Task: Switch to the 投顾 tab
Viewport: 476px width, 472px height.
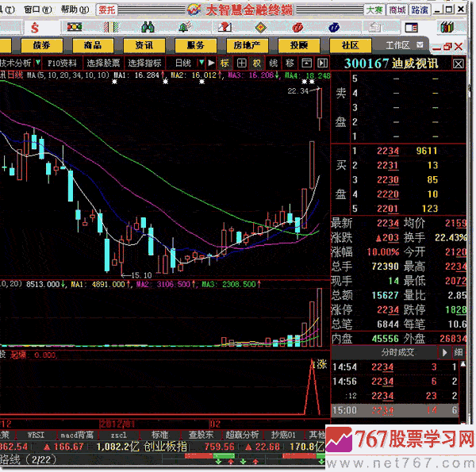Action: (299, 45)
